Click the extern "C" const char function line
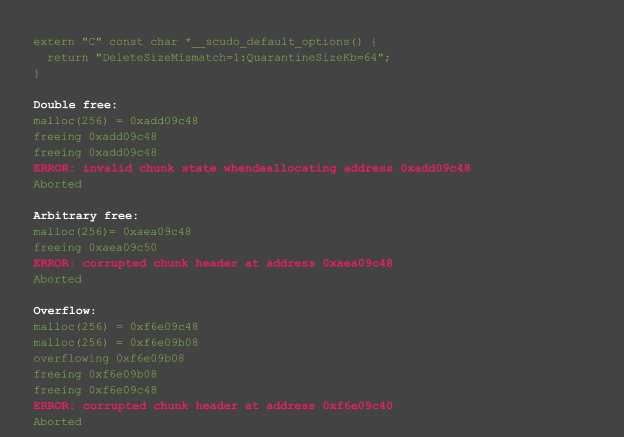The height and width of the screenshot is (437, 624). pos(205,42)
